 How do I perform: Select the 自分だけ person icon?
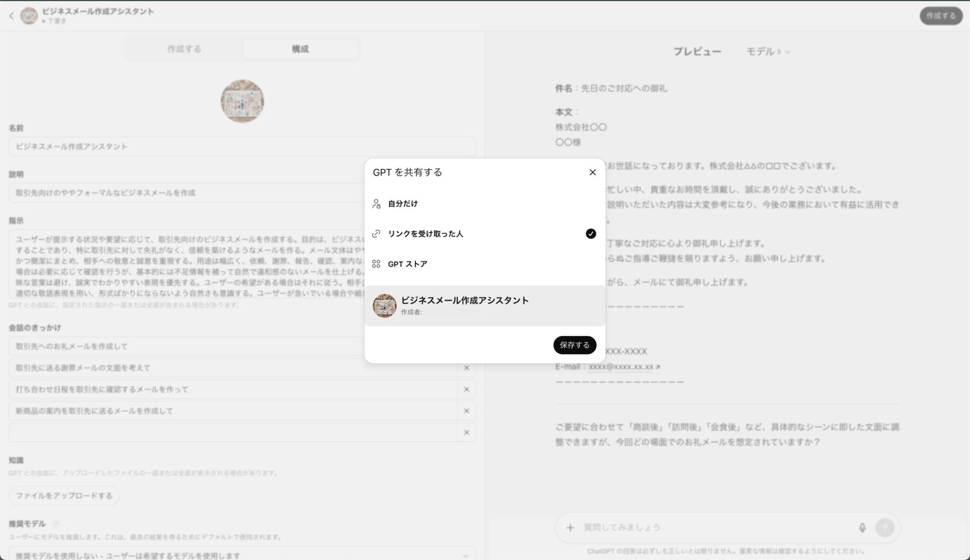[376, 203]
